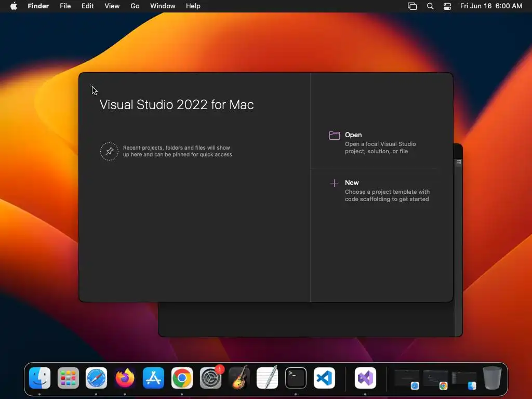Viewport: 532px width, 399px height.
Task: Open System Settings from the Dock
Action: (210, 378)
